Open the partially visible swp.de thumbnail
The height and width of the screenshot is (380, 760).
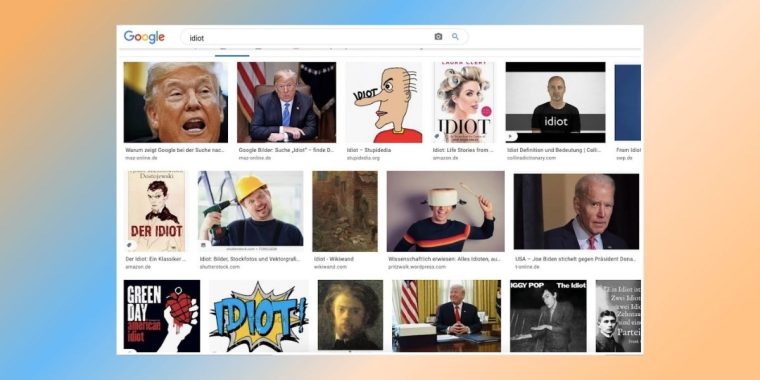click(628, 102)
